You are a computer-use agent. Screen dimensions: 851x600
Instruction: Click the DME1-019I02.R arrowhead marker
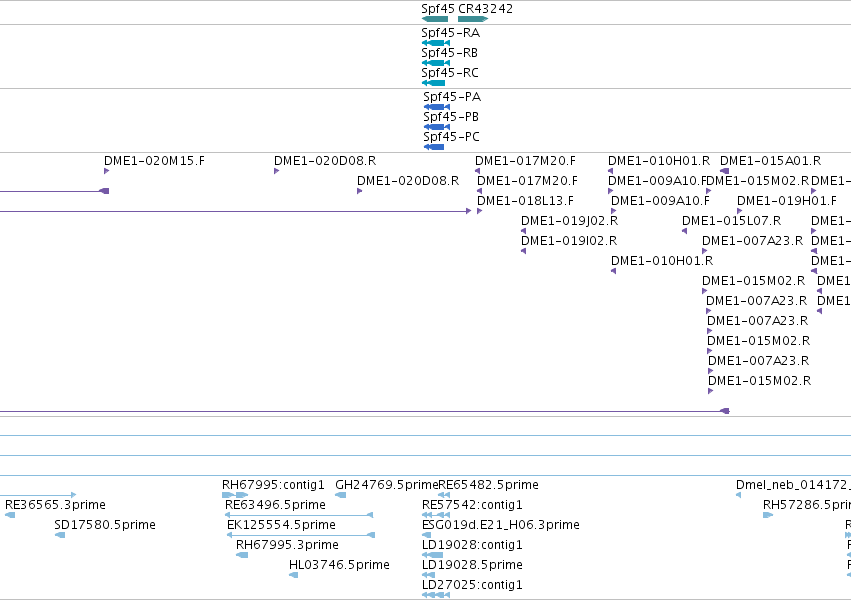tap(523, 251)
